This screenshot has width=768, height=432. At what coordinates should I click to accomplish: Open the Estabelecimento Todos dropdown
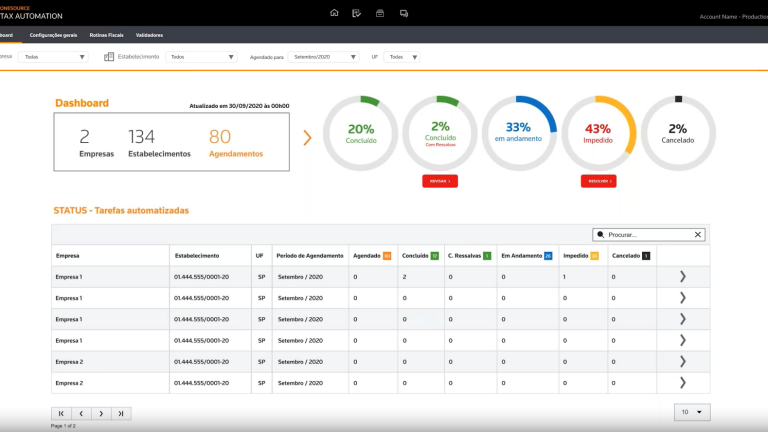pos(201,57)
